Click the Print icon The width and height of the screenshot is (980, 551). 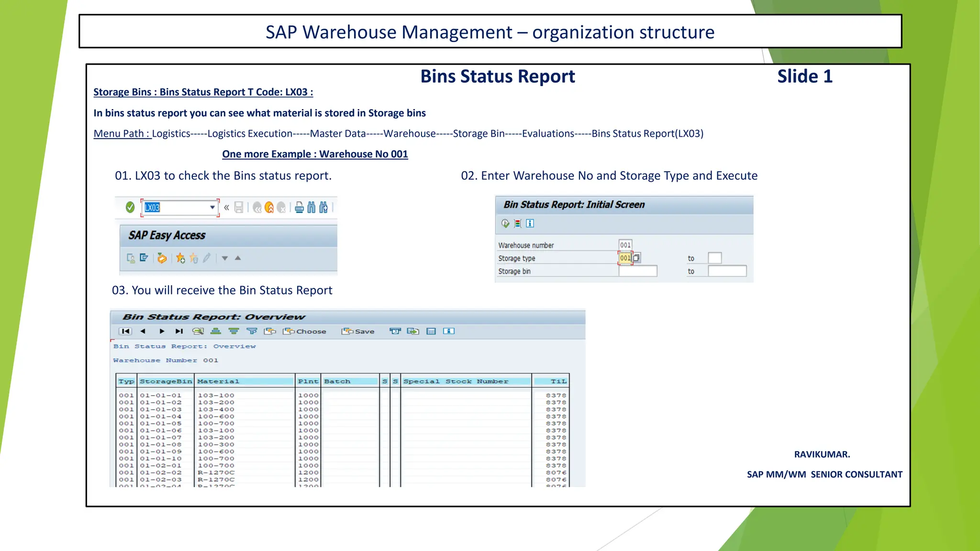tap(299, 207)
